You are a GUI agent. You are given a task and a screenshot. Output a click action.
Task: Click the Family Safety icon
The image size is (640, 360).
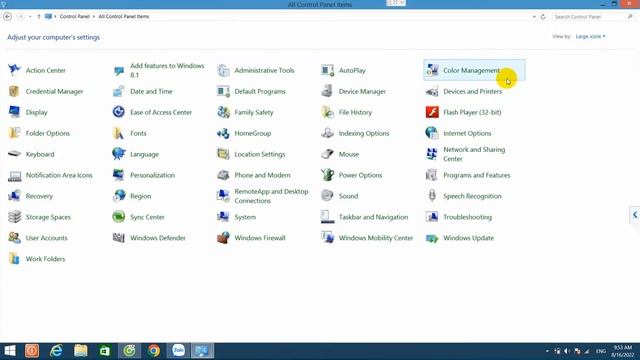coord(223,112)
